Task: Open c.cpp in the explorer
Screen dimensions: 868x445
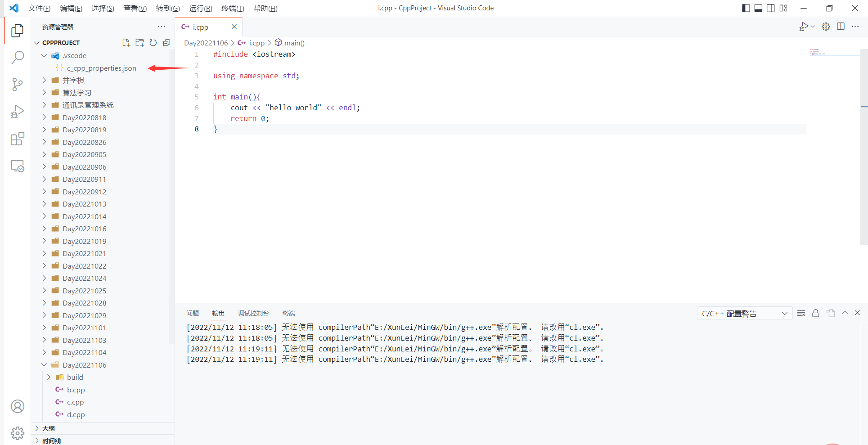Action: click(75, 402)
